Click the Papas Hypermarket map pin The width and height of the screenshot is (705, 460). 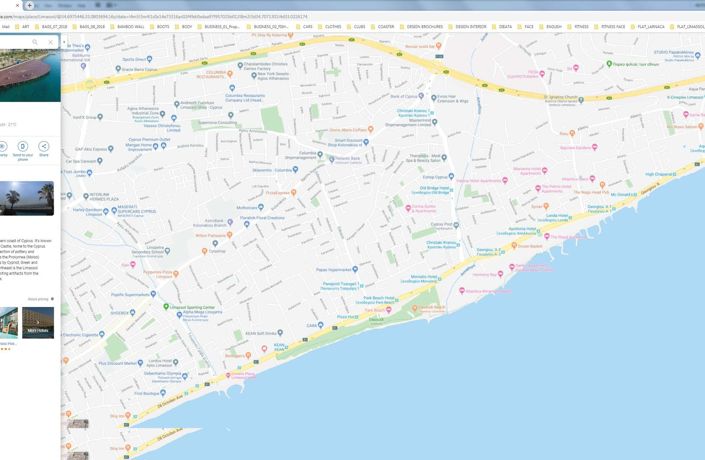click(355, 269)
